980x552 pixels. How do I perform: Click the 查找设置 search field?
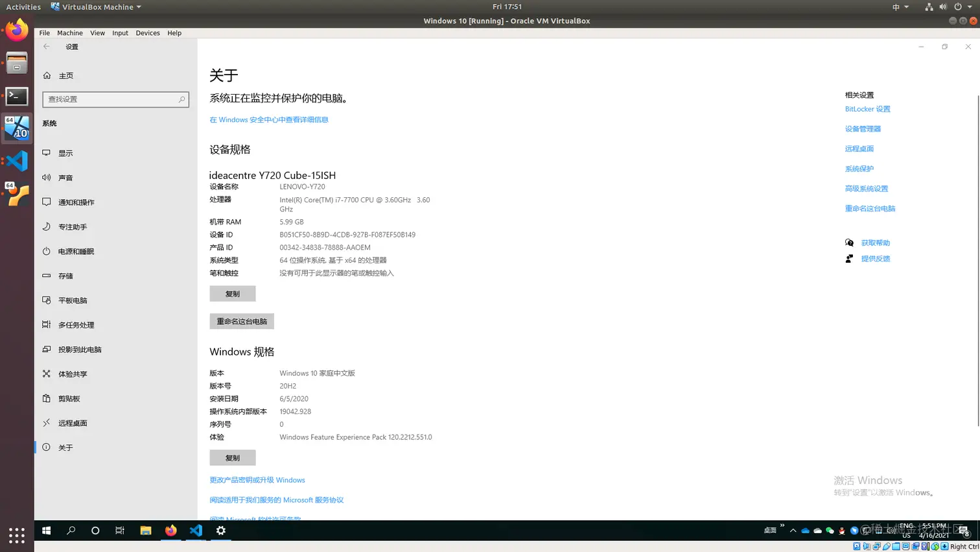pos(115,99)
